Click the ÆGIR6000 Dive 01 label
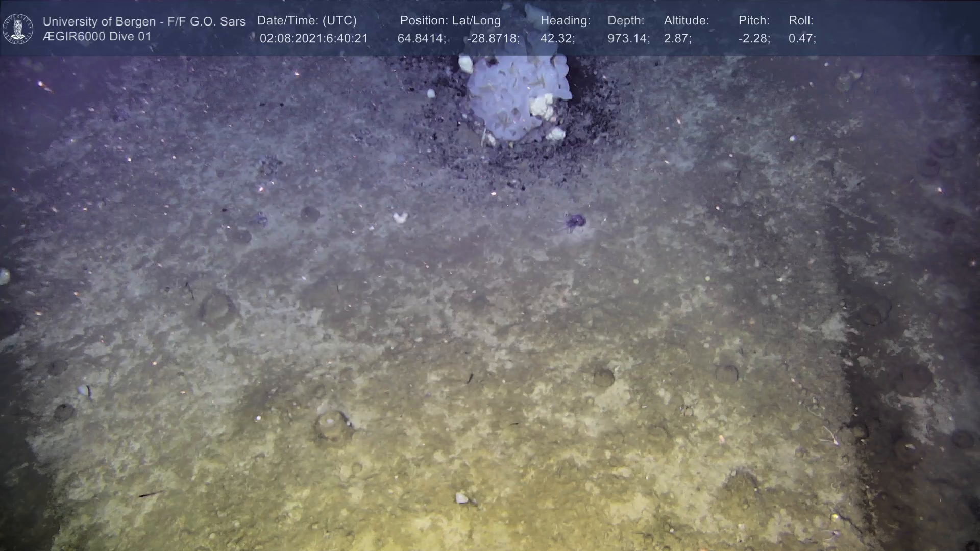Screen dimensions: 980x551 (97, 37)
